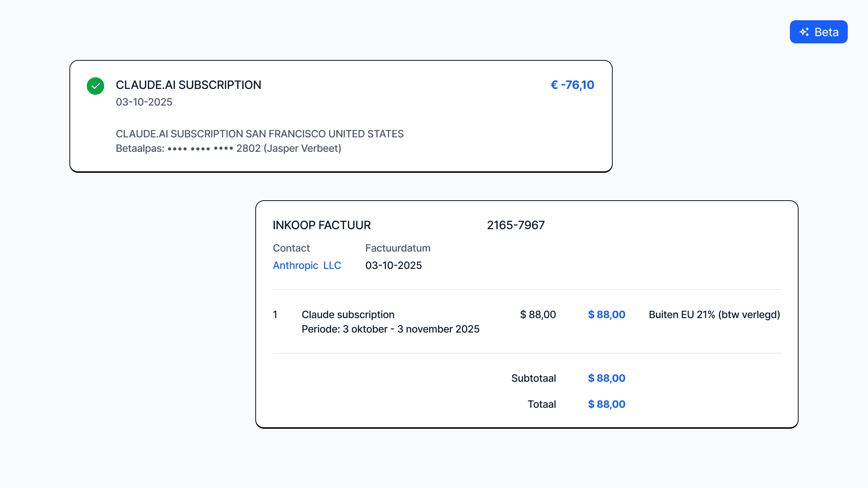Select the Betaalpas card details line
The width and height of the screenshot is (868, 488).
point(228,148)
